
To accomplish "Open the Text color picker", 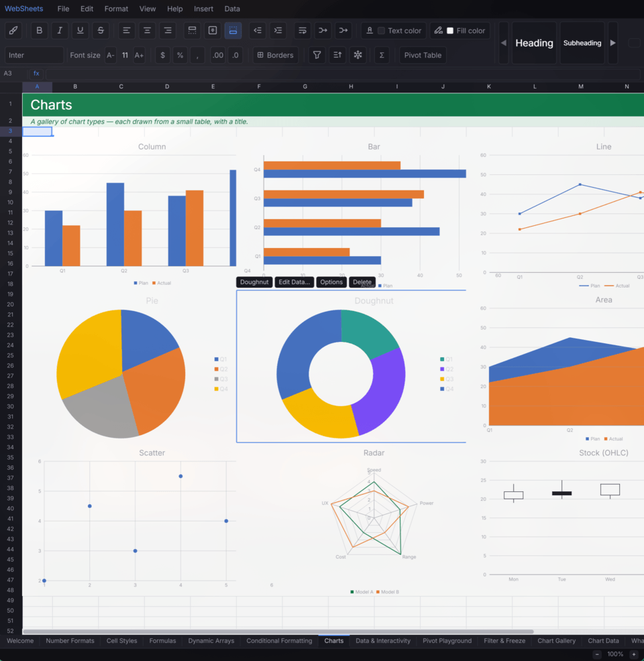I will (x=394, y=30).
